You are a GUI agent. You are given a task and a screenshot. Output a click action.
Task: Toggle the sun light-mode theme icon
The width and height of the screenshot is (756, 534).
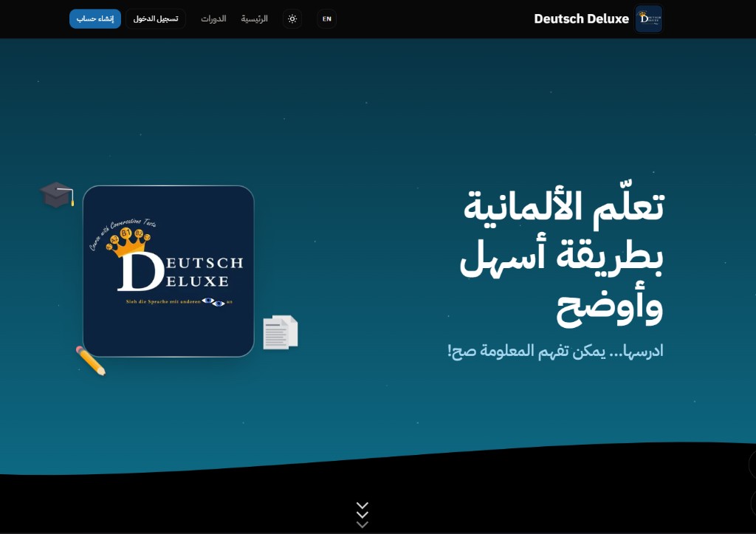(292, 18)
